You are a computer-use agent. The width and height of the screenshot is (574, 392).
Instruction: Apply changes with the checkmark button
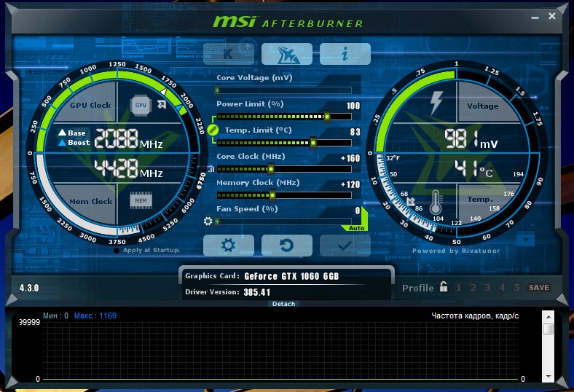345,246
